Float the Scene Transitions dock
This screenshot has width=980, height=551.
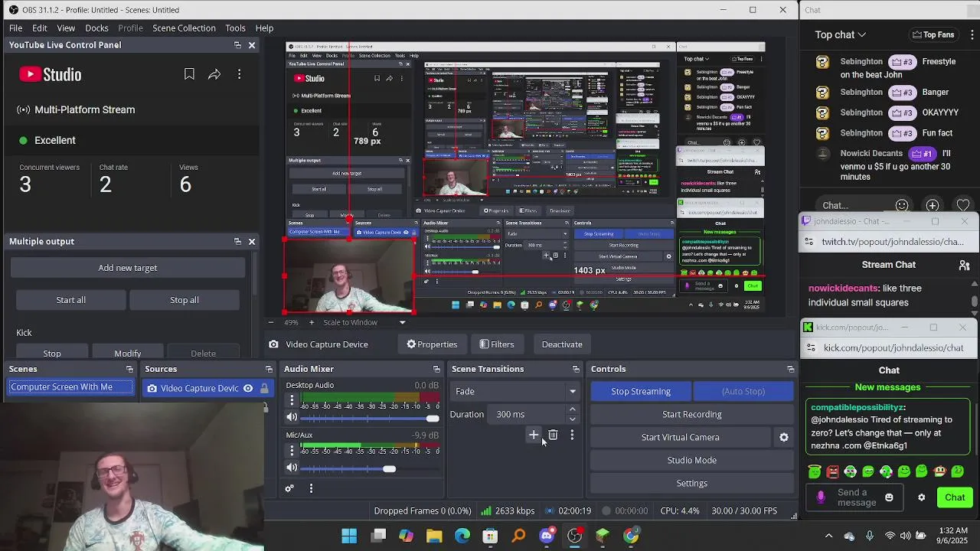[576, 369]
